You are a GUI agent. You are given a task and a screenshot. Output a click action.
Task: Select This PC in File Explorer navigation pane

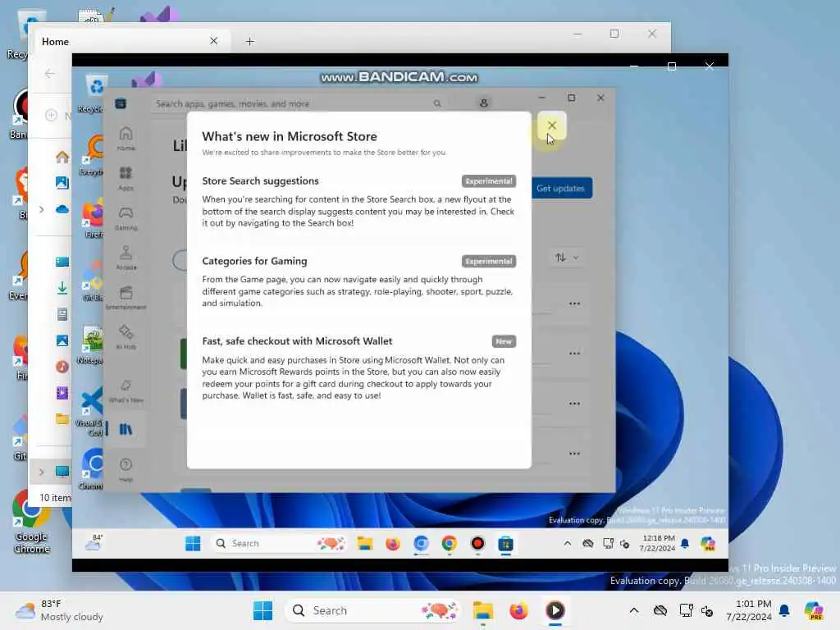[62, 472]
